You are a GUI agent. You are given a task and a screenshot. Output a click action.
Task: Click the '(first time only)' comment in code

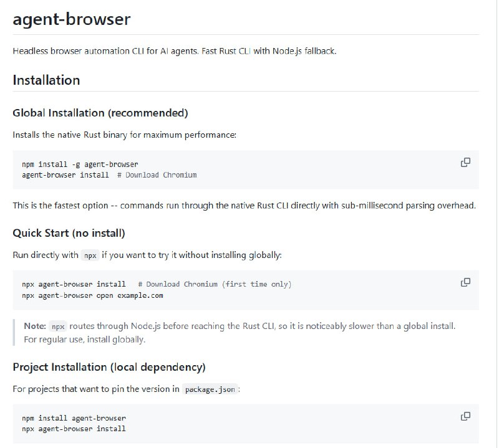click(256, 284)
